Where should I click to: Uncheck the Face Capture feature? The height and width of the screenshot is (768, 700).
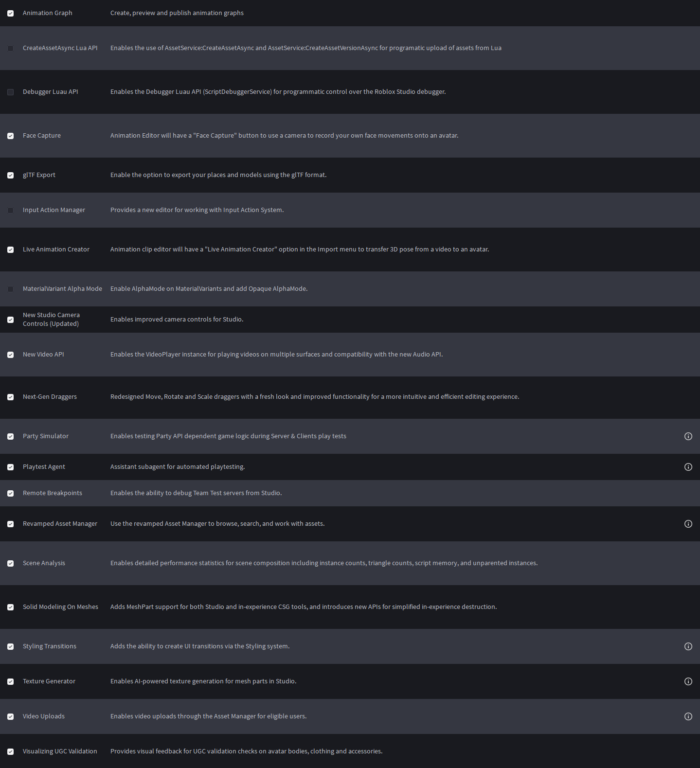(10, 136)
